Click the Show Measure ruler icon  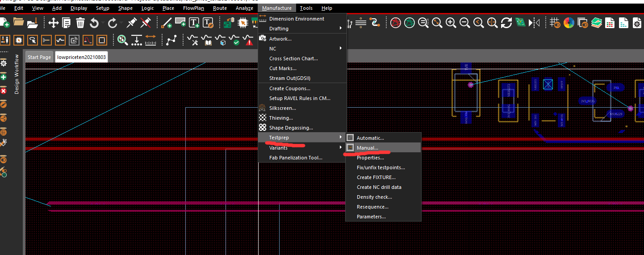150,41
